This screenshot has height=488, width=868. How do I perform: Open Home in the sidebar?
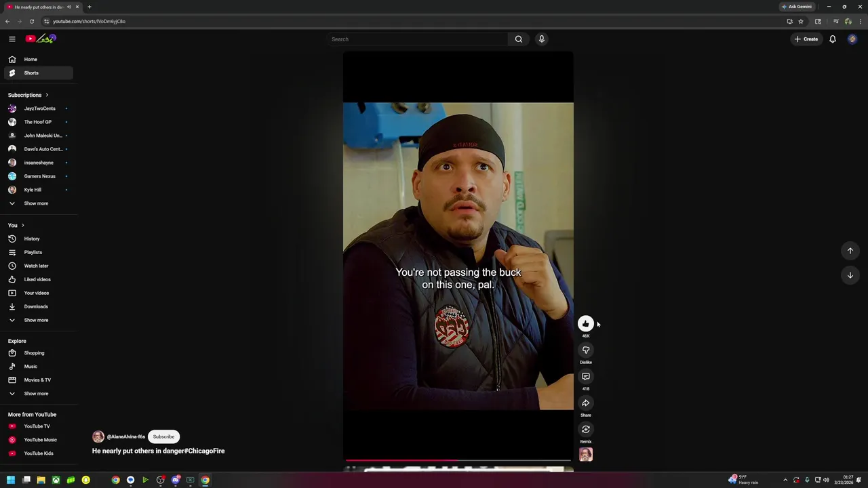pyautogui.click(x=38, y=60)
